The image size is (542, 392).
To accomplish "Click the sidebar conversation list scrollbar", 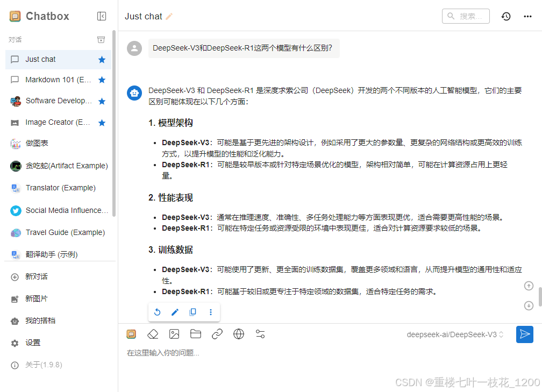I will [114, 124].
